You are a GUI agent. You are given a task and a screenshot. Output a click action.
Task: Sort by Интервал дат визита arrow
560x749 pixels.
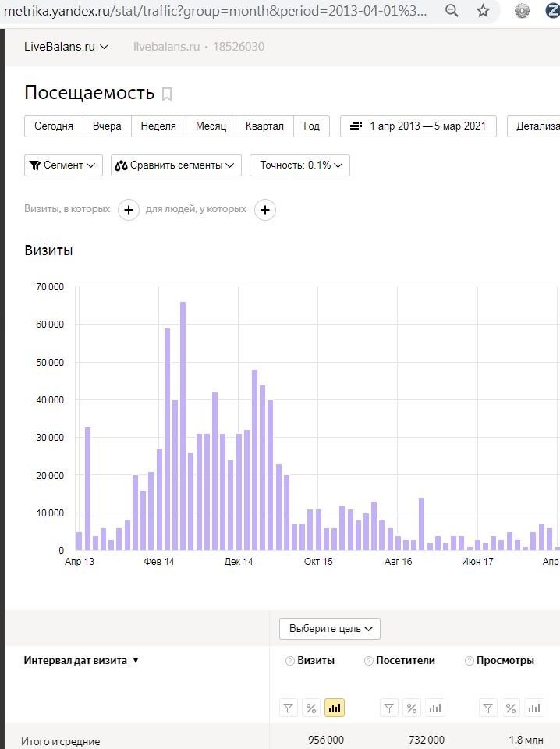pos(136,661)
